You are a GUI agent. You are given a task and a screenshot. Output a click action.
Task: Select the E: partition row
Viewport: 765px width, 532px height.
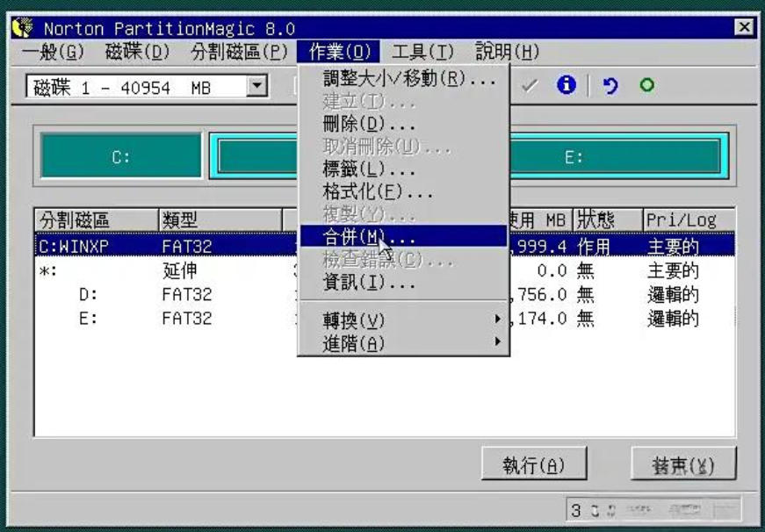point(385,318)
